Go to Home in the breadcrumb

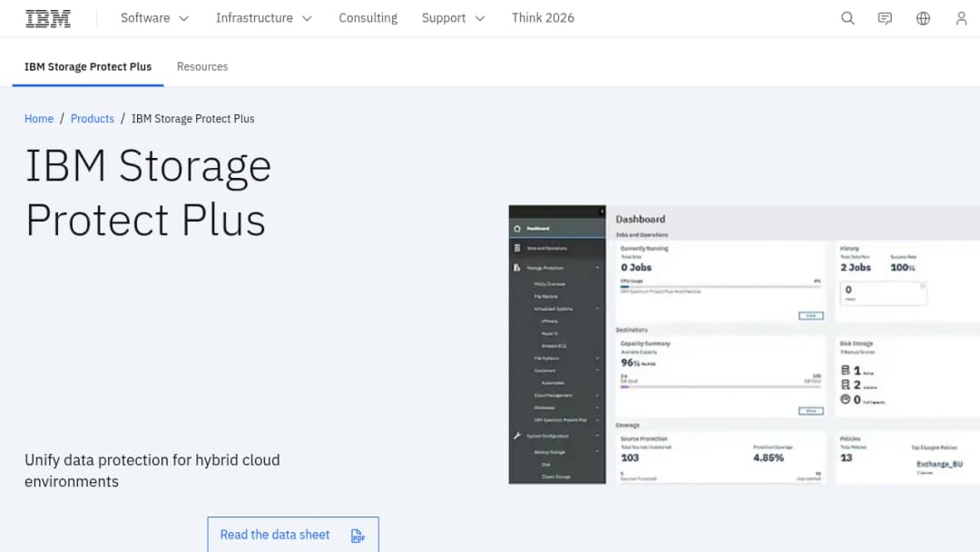[39, 119]
